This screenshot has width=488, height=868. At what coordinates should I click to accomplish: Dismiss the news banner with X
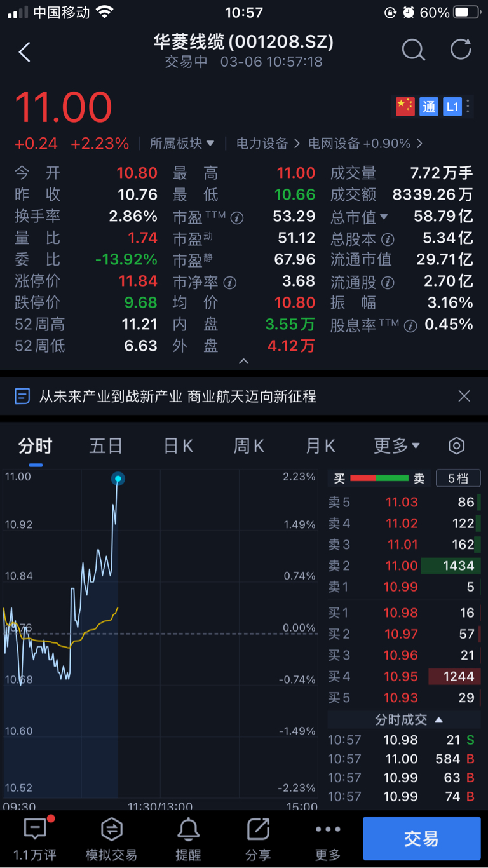[x=464, y=397]
